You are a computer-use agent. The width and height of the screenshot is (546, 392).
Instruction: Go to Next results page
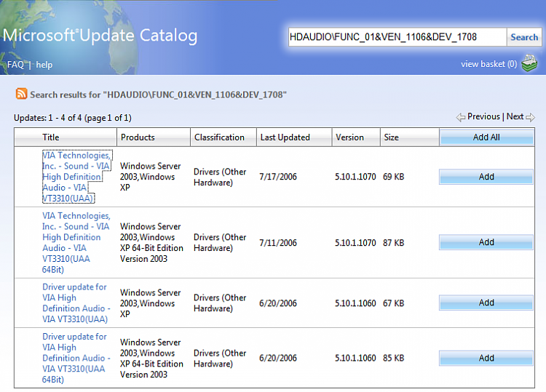tap(515, 116)
